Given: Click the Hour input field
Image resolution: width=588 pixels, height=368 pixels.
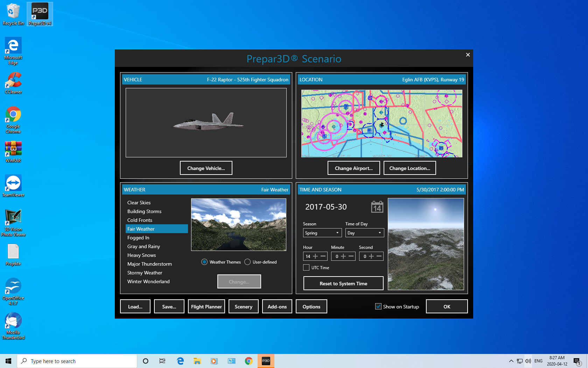Looking at the screenshot, I should tap(308, 256).
